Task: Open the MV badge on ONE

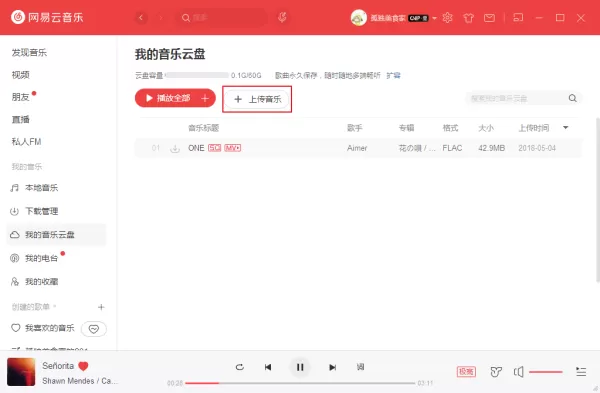Action: point(232,148)
